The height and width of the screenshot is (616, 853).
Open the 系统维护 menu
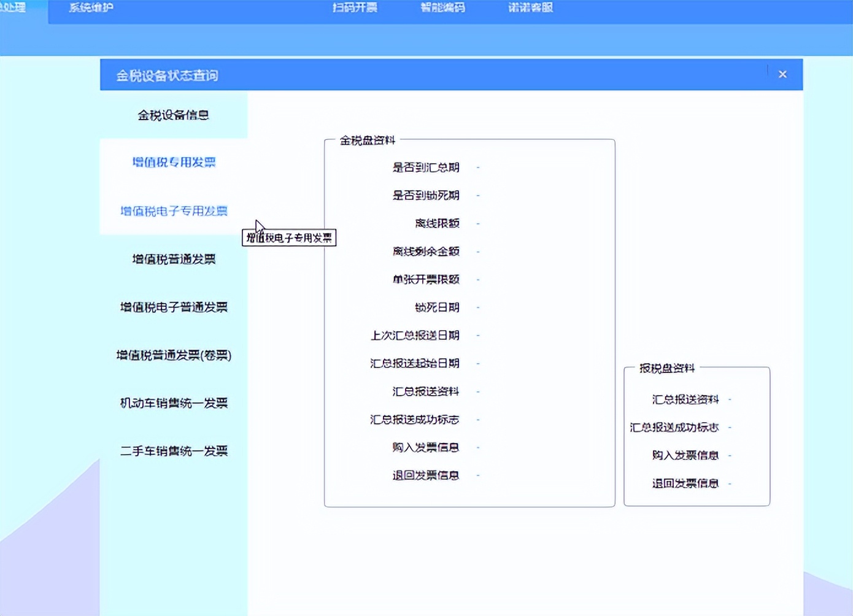tap(90, 7)
